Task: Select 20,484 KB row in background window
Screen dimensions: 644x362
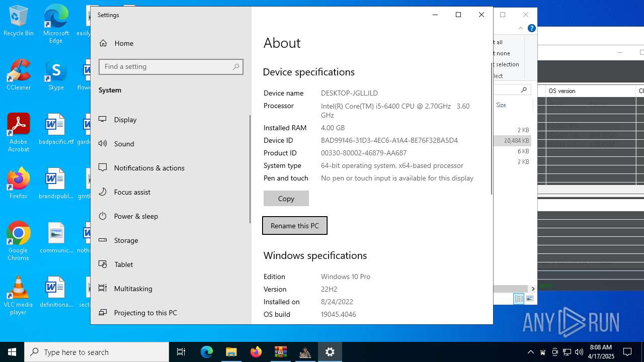Action: (513, 141)
